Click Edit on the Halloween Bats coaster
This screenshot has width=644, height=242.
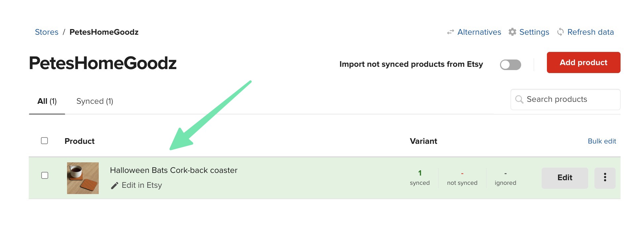564,178
